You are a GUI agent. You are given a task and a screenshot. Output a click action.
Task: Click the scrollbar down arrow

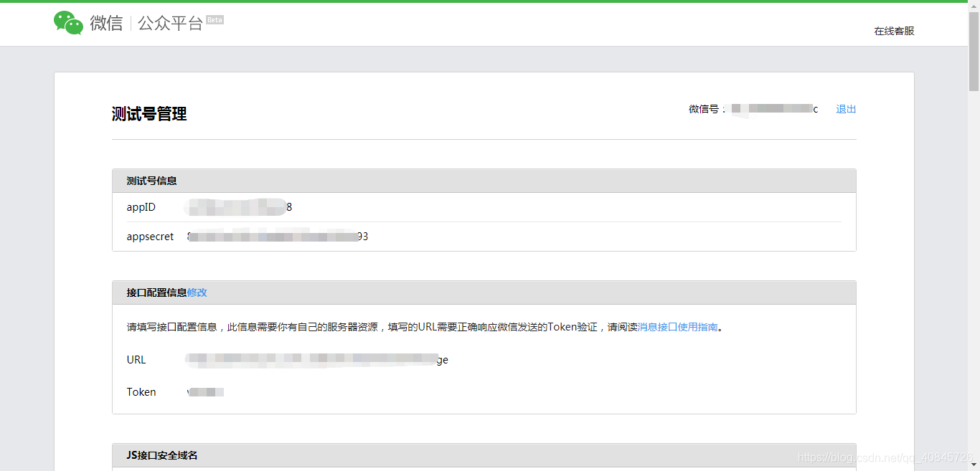[975, 466]
